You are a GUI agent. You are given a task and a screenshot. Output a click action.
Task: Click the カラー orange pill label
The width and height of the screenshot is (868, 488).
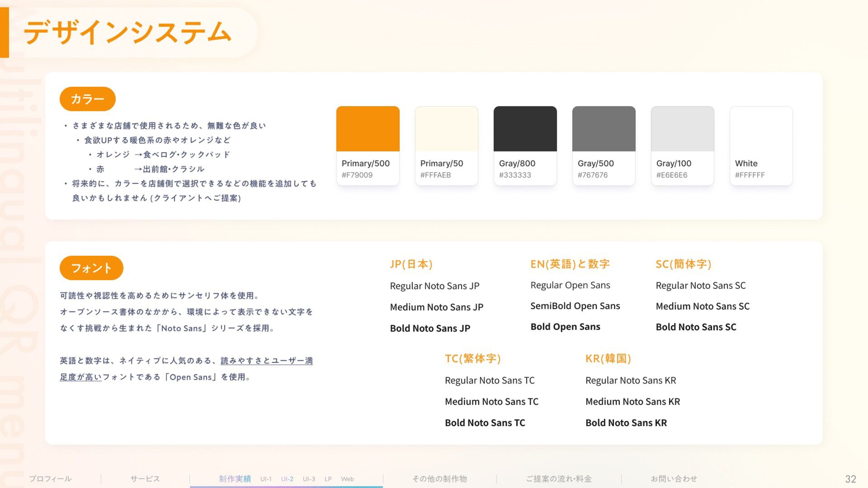pyautogui.click(x=88, y=99)
